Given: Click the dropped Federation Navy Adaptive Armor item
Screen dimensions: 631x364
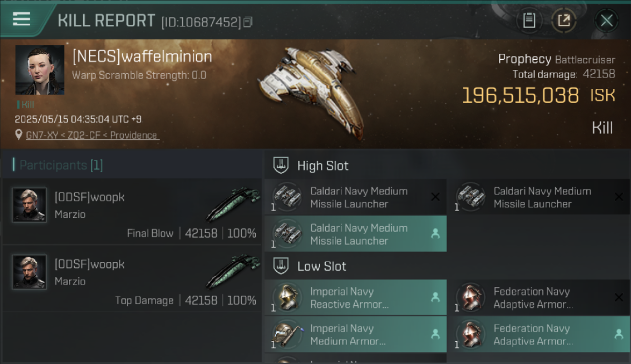Looking at the screenshot, I should point(539,334).
